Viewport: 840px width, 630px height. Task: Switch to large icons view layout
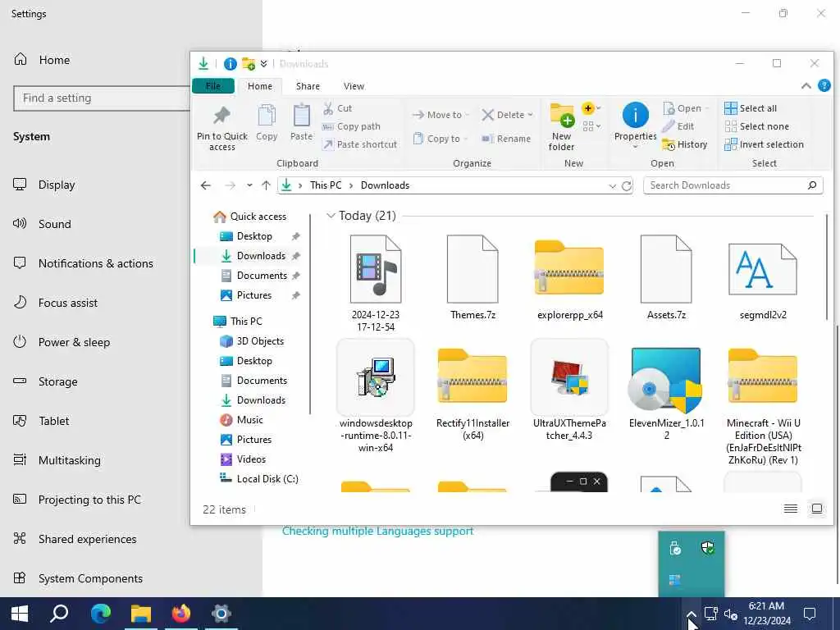coord(817,509)
